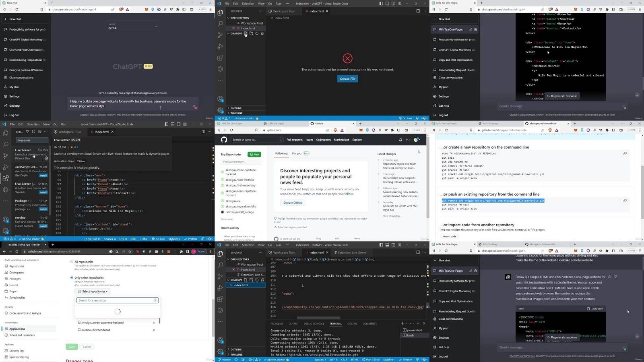The image size is (644, 362).
Task: Expand Show more under Top Repositories
Action: [x=227, y=219]
